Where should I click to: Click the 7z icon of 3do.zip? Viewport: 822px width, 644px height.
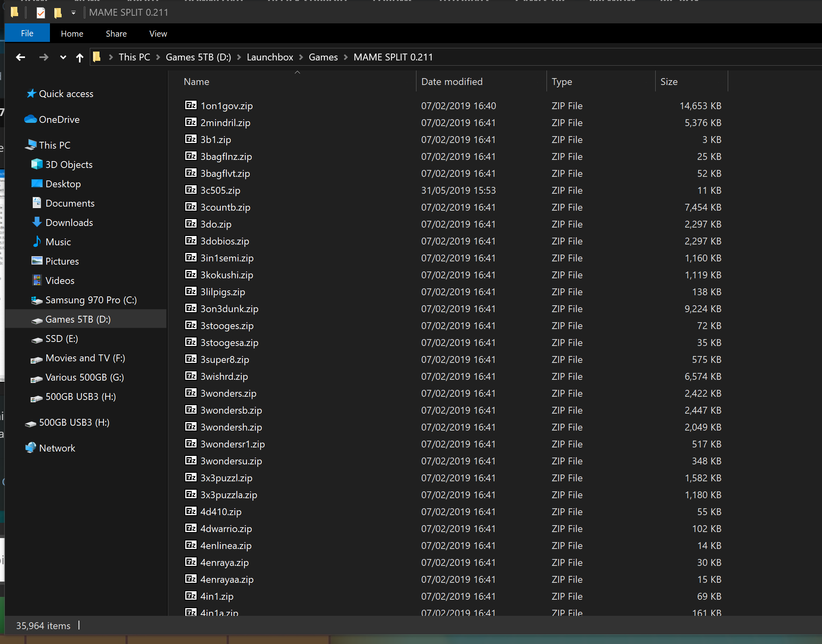191,224
